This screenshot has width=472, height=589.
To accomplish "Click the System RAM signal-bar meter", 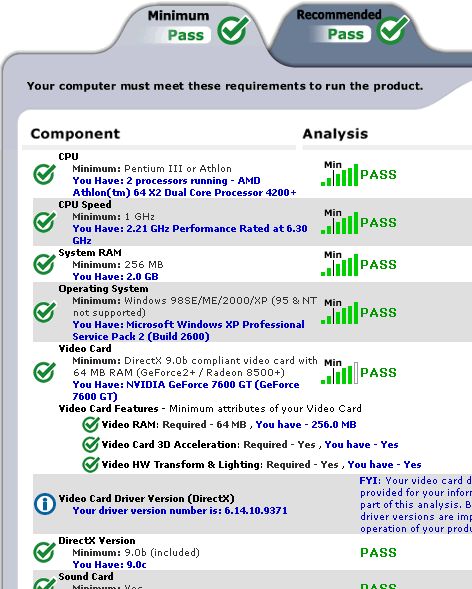I will pos(339,263).
